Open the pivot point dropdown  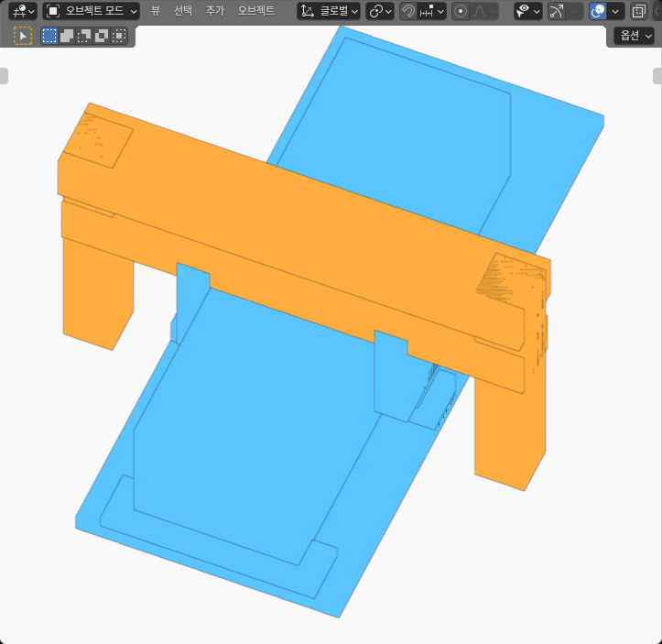(x=380, y=11)
